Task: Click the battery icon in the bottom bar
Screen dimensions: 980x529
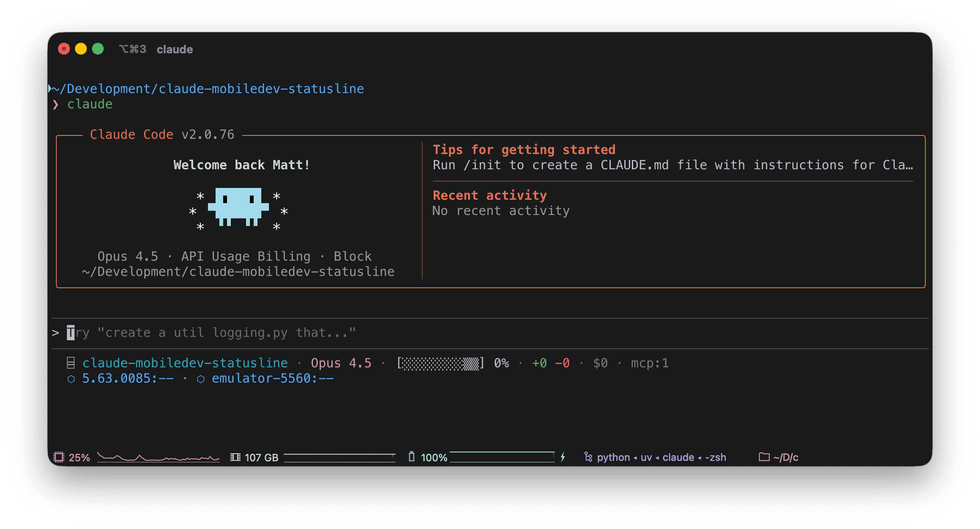Action: pyautogui.click(x=412, y=457)
